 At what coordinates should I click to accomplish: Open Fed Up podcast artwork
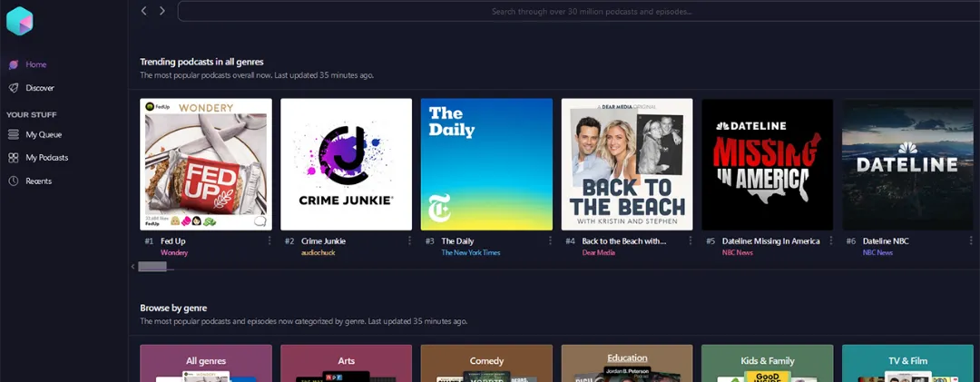tap(206, 164)
